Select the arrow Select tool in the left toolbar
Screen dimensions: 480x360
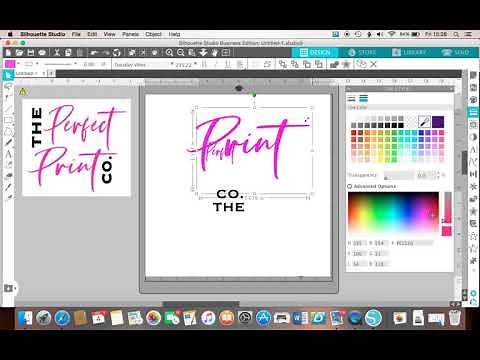(x=8, y=75)
